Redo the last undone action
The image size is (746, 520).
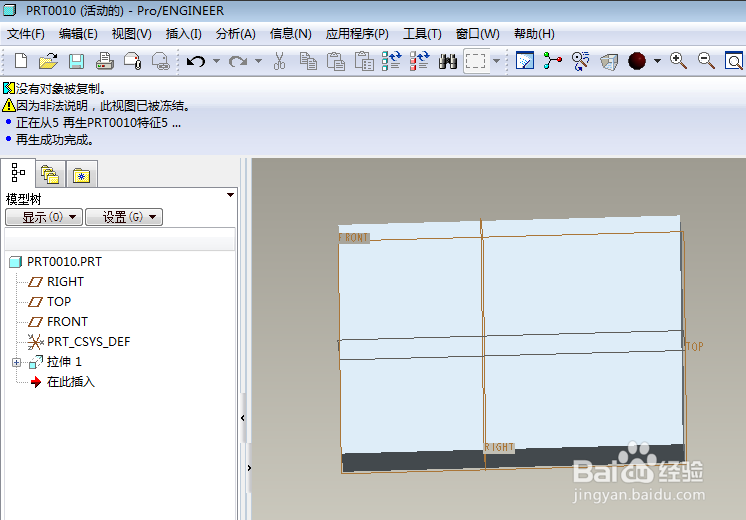point(238,61)
